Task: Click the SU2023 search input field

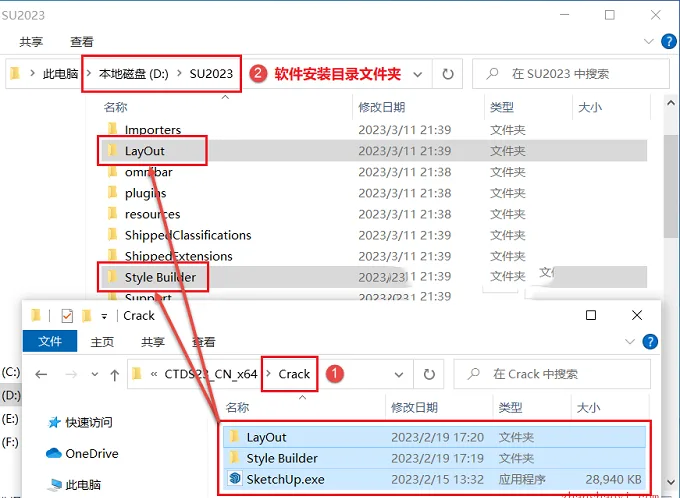Action: [571, 74]
